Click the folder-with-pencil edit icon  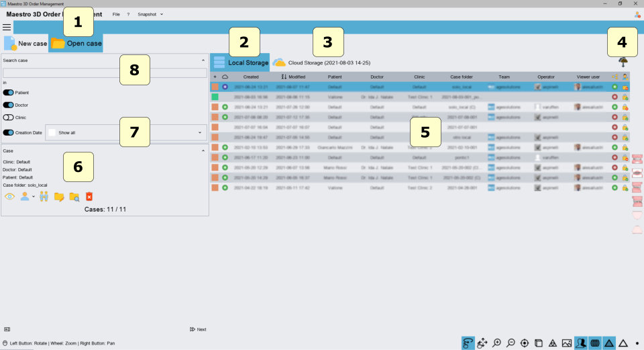click(x=59, y=197)
